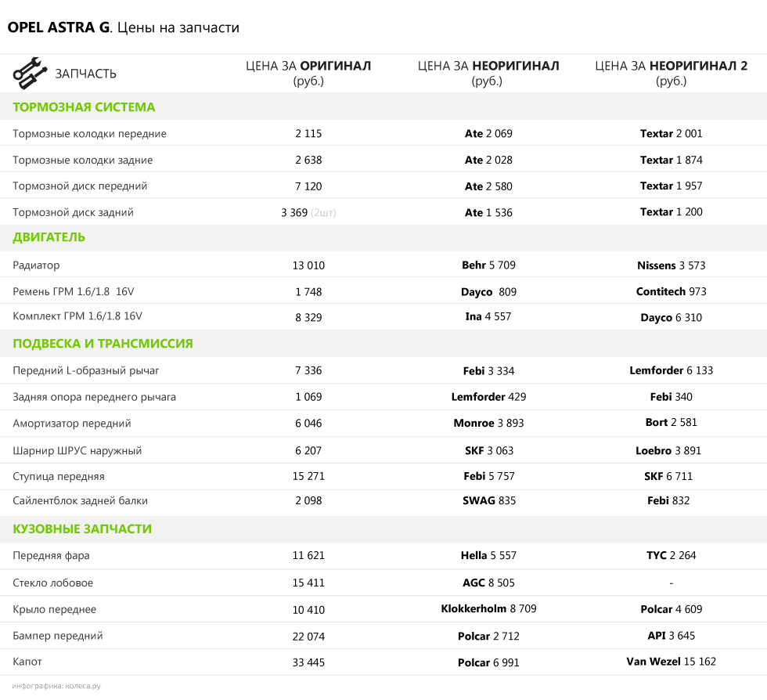The image size is (767, 700).
Task: Click the ПОДВЕСКА И ТРАНСМИССИЯ section heading
Action: pos(103,344)
